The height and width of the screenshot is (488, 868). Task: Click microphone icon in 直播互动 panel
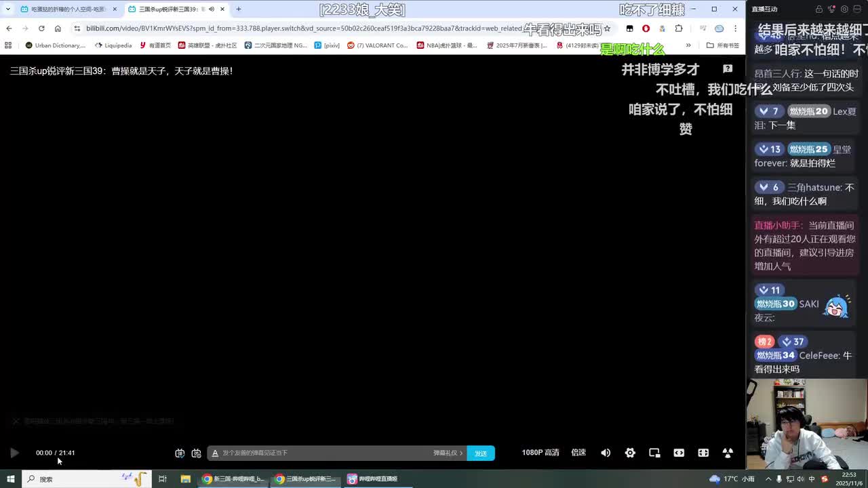[x=832, y=9]
